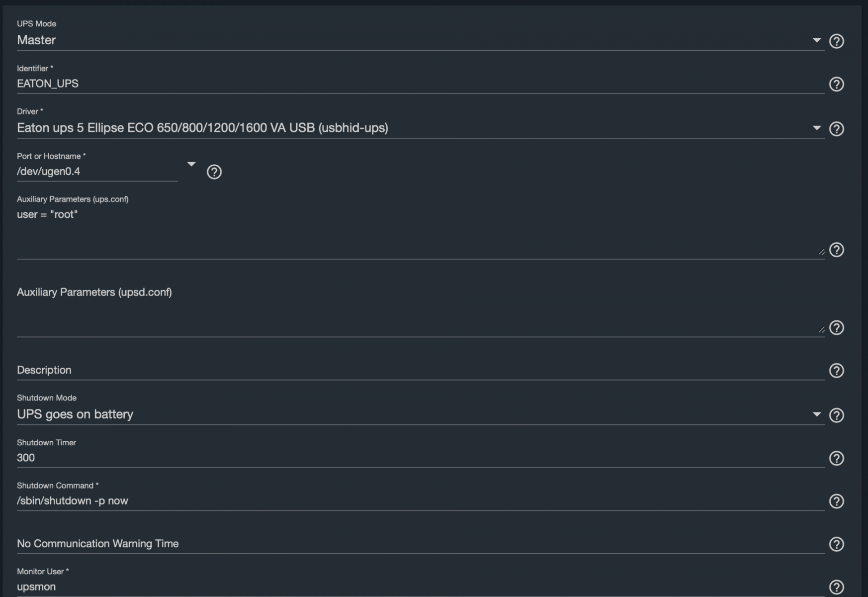The width and height of the screenshot is (868, 597).
Task: Open the Shutdown Mode dropdown
Action: coord(816,414)
